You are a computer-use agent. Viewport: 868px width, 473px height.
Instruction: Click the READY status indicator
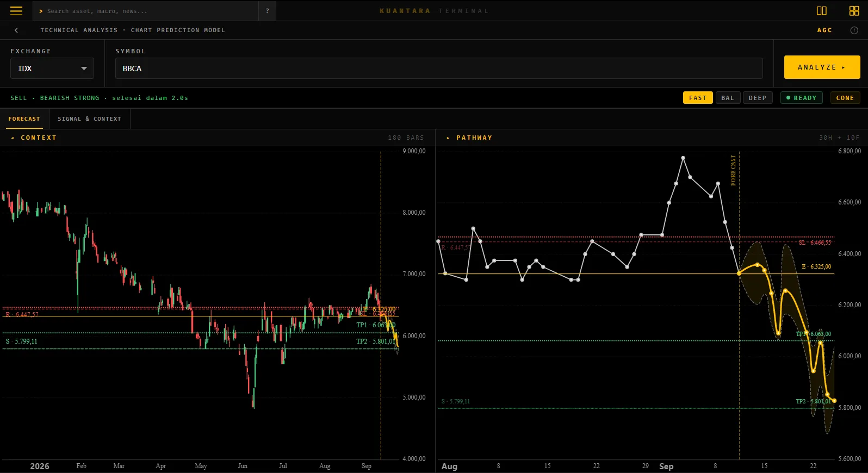(802, 98)
